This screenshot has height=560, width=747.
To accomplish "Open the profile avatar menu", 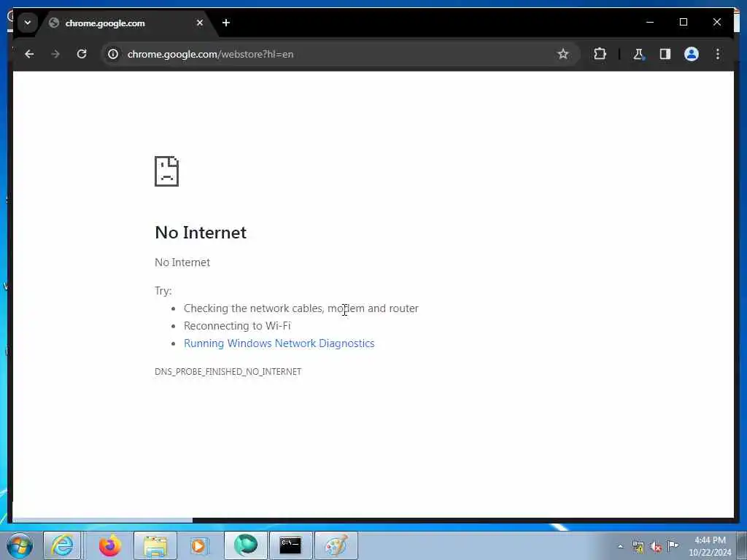I will point(692,54).
